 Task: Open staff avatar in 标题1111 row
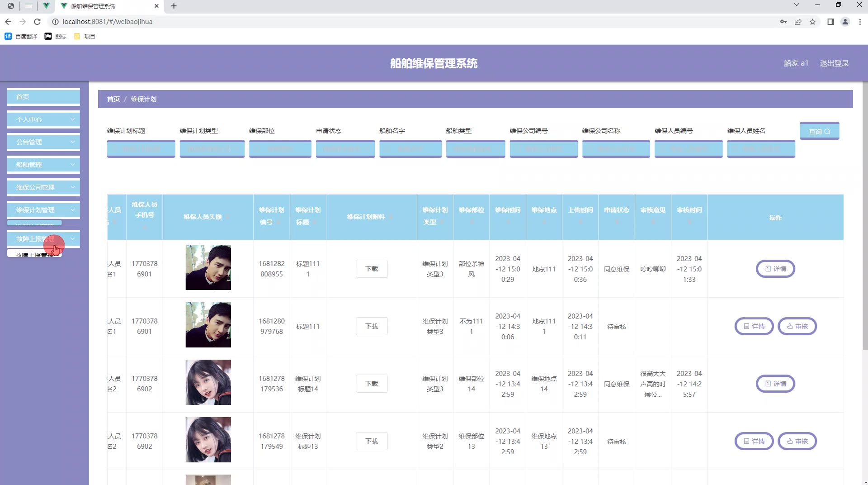(208, 267)
